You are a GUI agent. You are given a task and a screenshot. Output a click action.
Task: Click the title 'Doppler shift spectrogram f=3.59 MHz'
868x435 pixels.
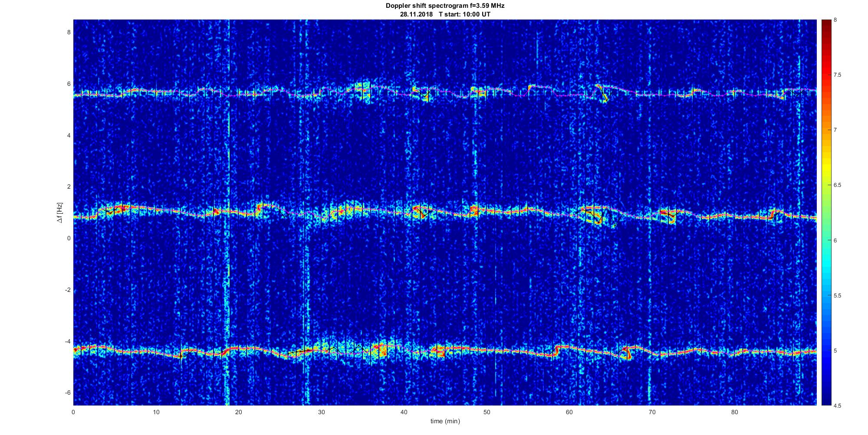[x=445, y=6]
